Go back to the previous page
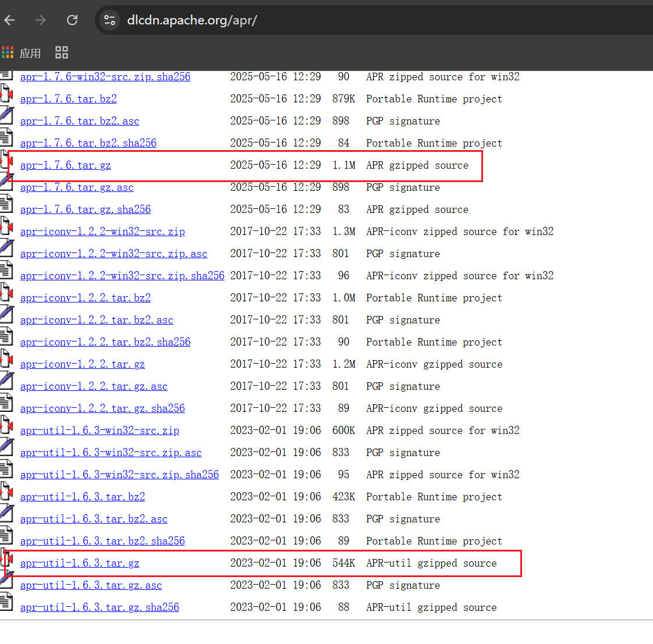This screenshot has height=644, width=653. coord(9,20)
